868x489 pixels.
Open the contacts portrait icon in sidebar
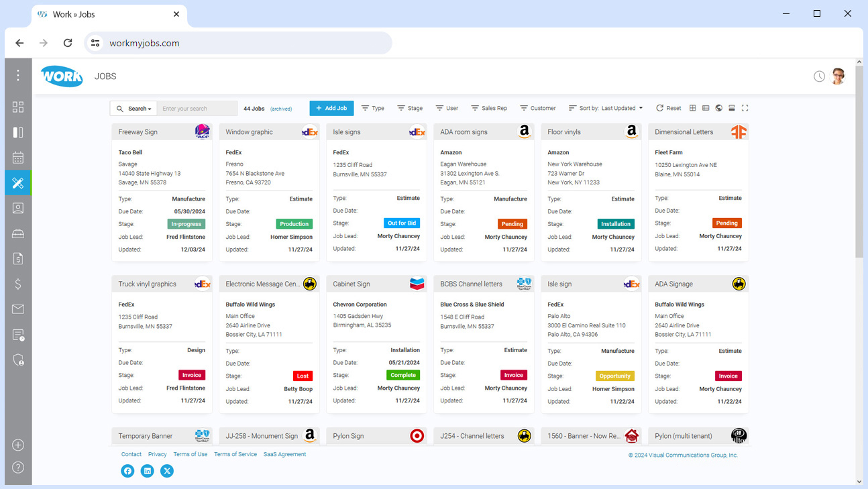(18, 208)
